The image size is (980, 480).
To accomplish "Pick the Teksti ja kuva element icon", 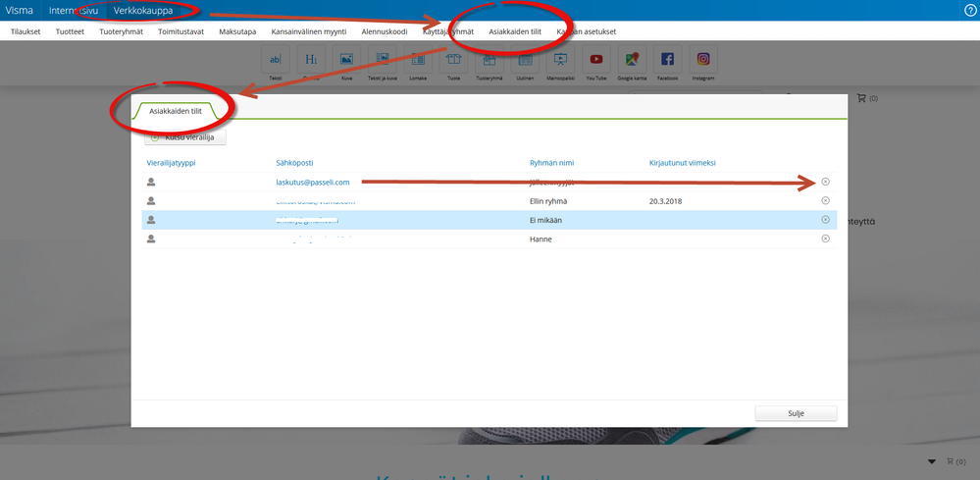I will pos(383,59).
